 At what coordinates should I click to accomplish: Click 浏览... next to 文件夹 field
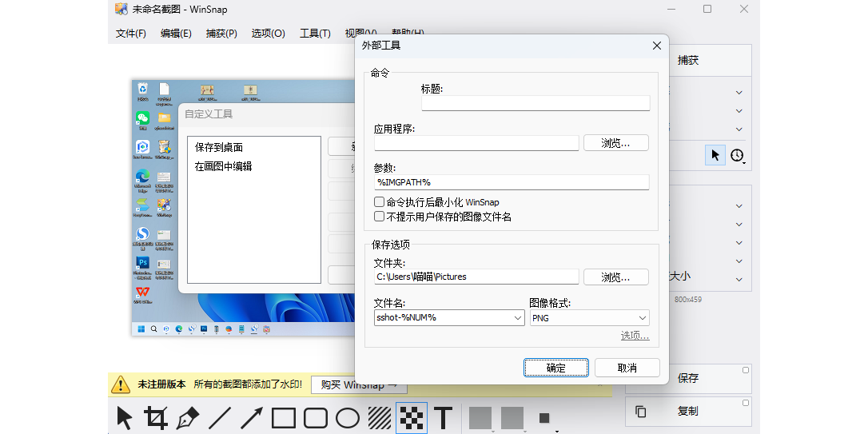click(615, 277)
